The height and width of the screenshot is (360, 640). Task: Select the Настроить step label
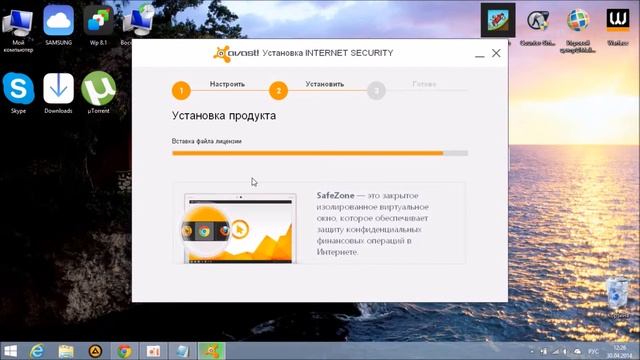[x=227, y=84]
